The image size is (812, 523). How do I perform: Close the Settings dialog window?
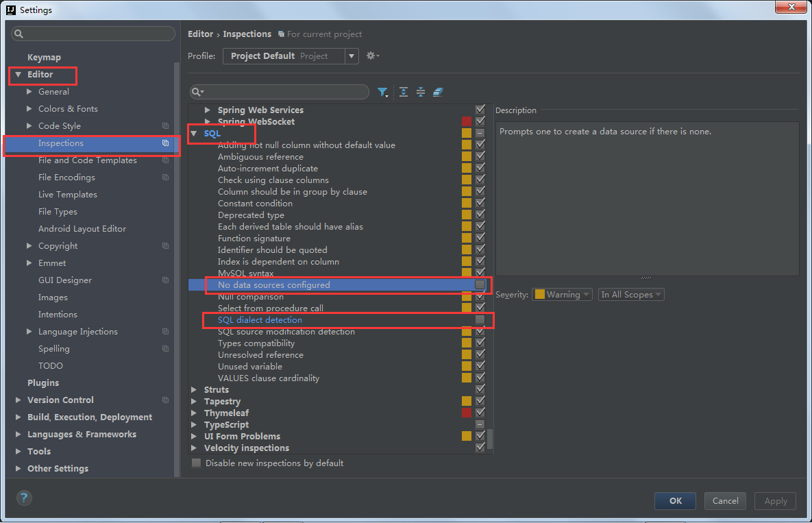791,7
